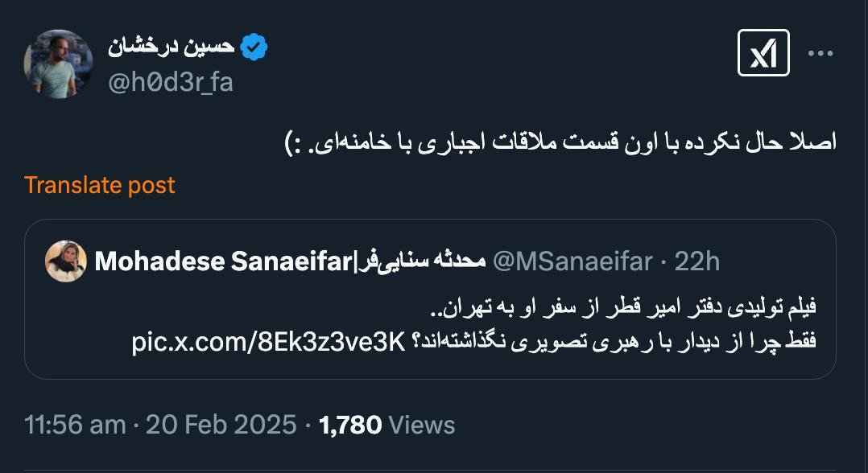The width and height of the screenshot is (868, 473).
Task: Click the Views label
Action: [x=422, y=425]
